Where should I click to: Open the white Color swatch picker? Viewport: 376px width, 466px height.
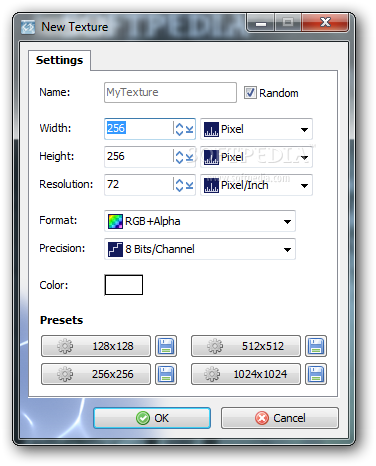point(124,285)
